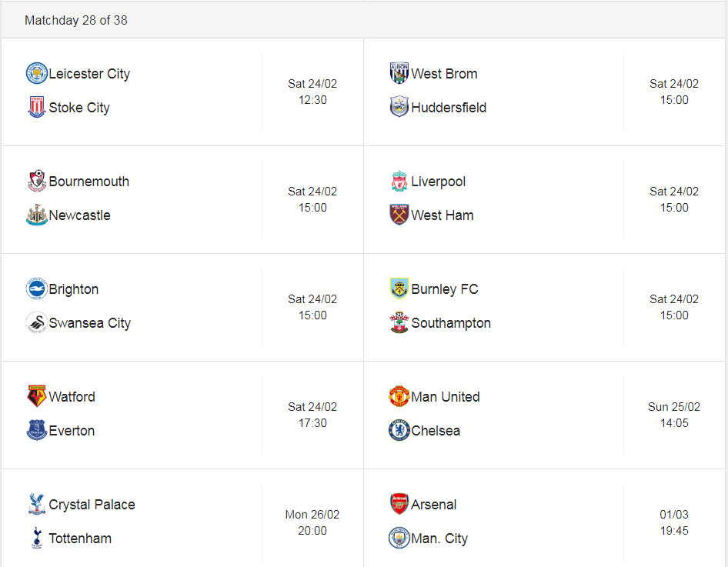Click the Leicester City club crest

(x=37, y=73)
